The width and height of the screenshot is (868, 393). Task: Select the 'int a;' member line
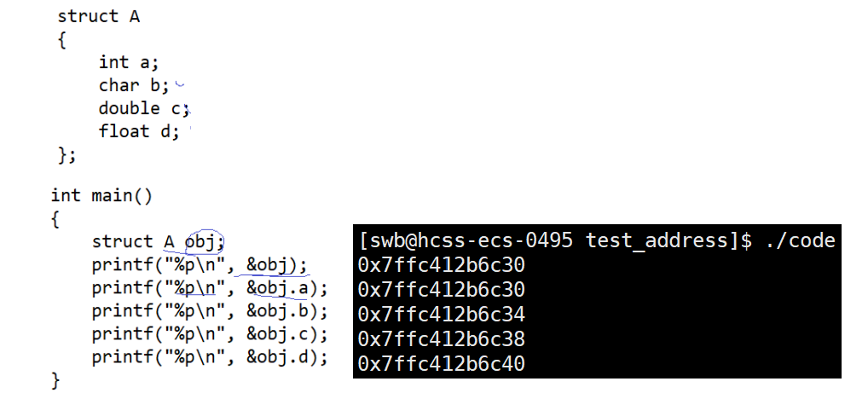(129, 62)
